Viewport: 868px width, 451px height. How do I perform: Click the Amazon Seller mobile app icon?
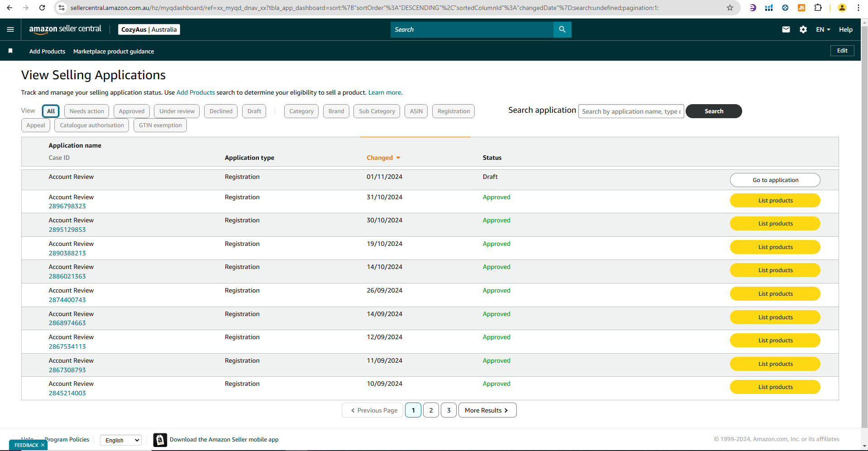point(160,440)
